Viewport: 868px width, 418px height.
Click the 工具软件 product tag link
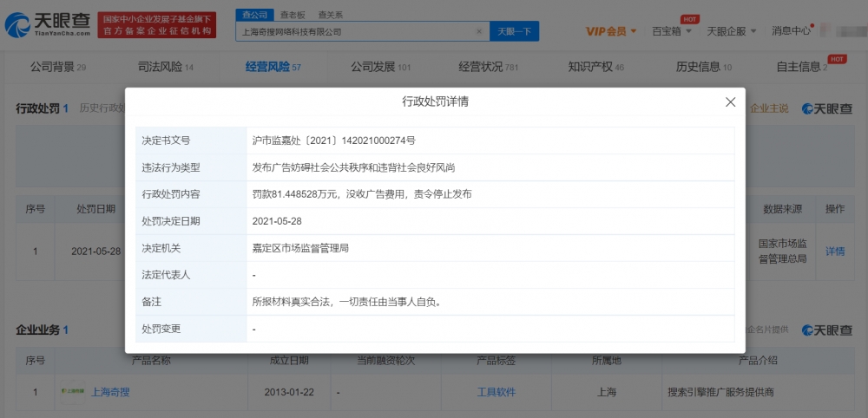tap(496, 392)
